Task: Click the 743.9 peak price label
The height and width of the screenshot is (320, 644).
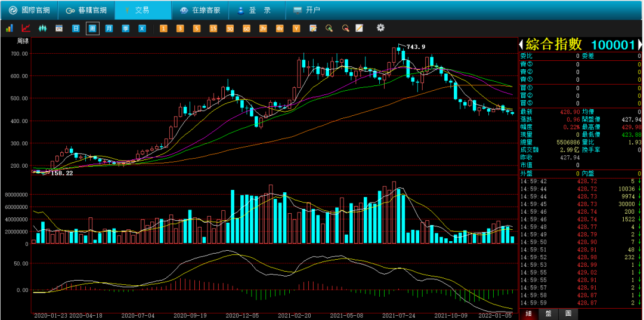Action: (416, 47)
